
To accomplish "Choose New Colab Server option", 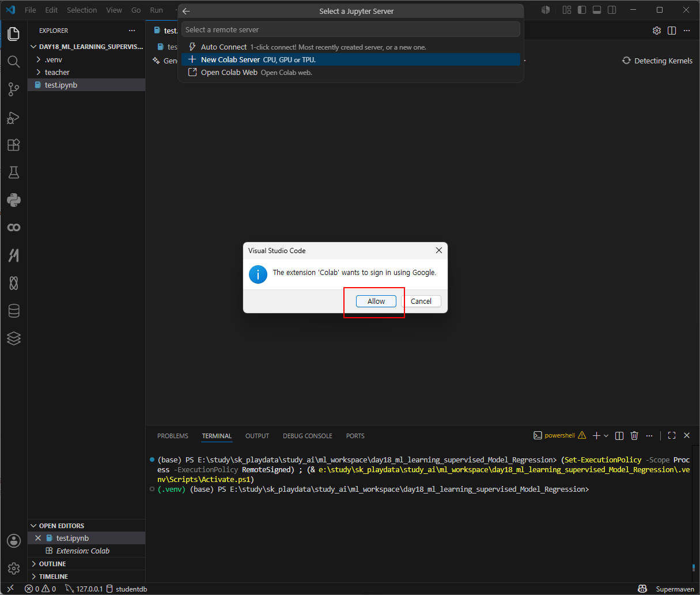I will (351, 59).
